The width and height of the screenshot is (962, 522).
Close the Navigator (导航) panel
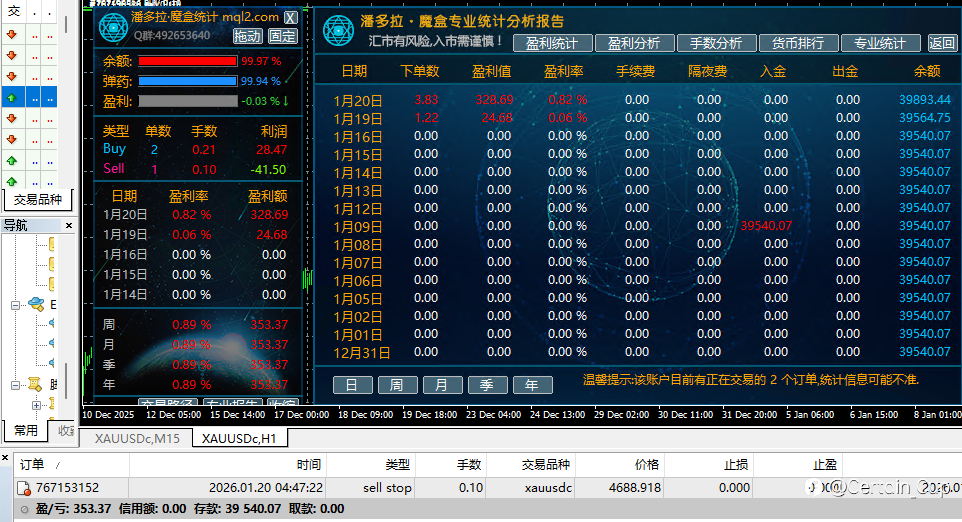69,225
